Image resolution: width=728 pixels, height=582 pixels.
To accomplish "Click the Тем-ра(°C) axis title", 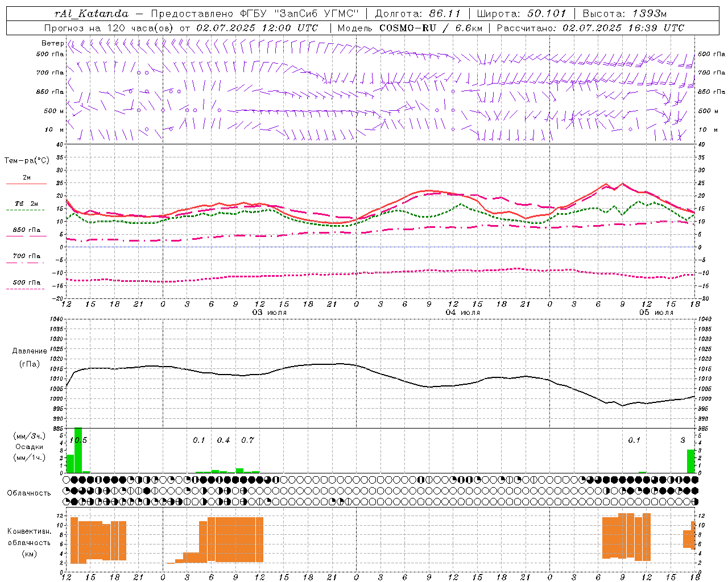I will pyautogui.click(x=27, y=161).
